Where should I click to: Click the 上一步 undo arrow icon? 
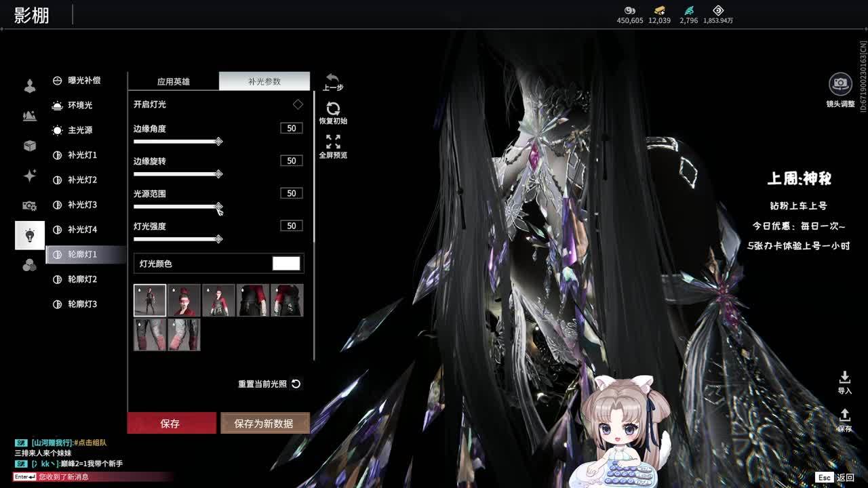pos(332,79)
